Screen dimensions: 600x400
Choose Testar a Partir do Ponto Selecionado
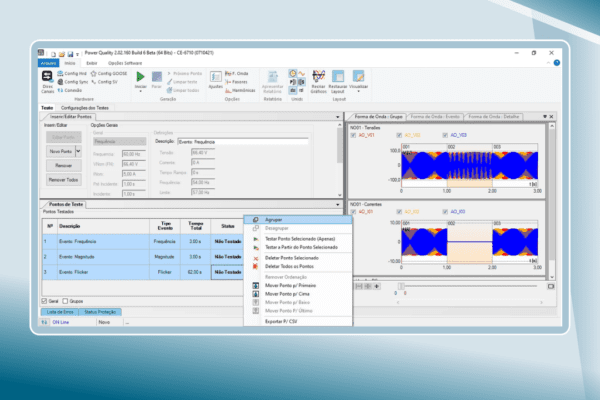(x=298, y=247)
